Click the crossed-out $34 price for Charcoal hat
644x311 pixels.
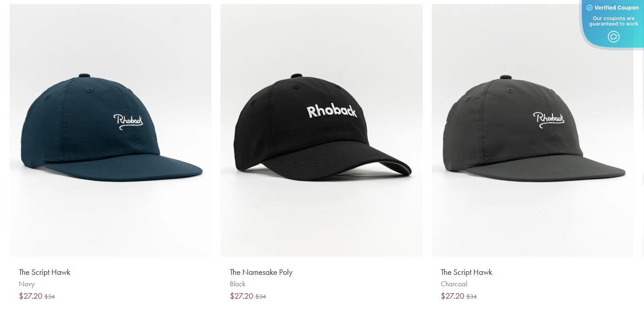coord(472,296)
